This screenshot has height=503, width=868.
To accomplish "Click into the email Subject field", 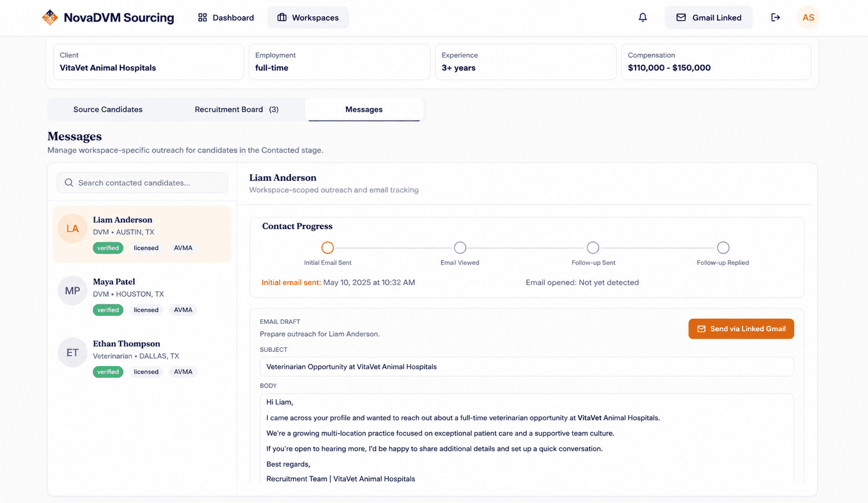I will coord(526,367).
